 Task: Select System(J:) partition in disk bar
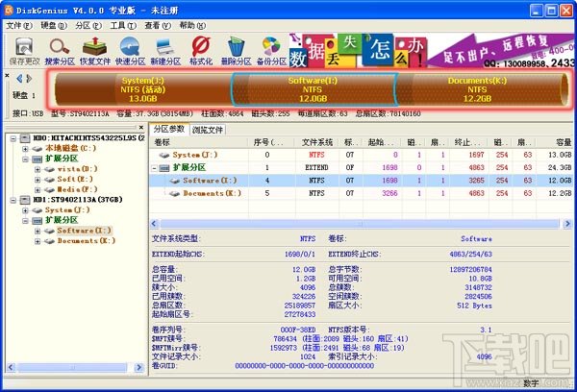click(x=142, y=89)
